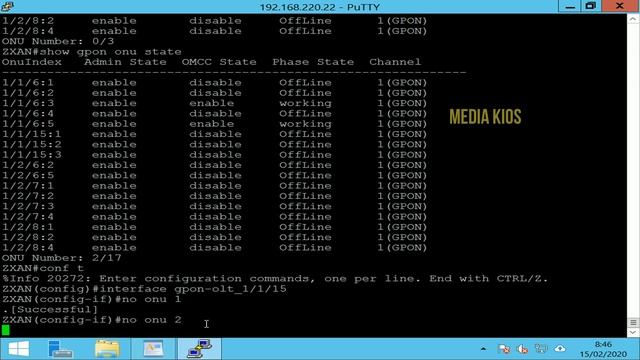Click the scrollbar up arrow in PuTTY

tap(633, 19)
